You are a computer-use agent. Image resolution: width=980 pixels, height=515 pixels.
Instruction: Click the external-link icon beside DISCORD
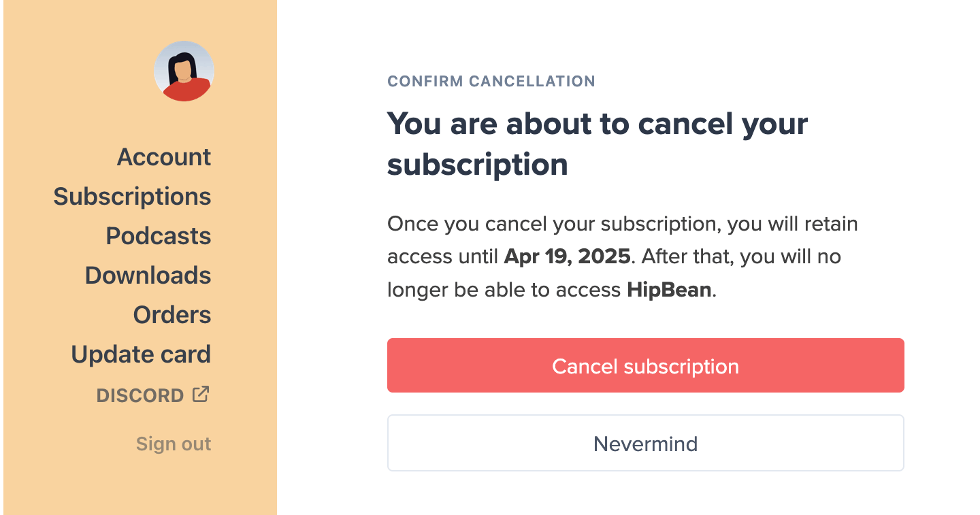click(200, 393)
